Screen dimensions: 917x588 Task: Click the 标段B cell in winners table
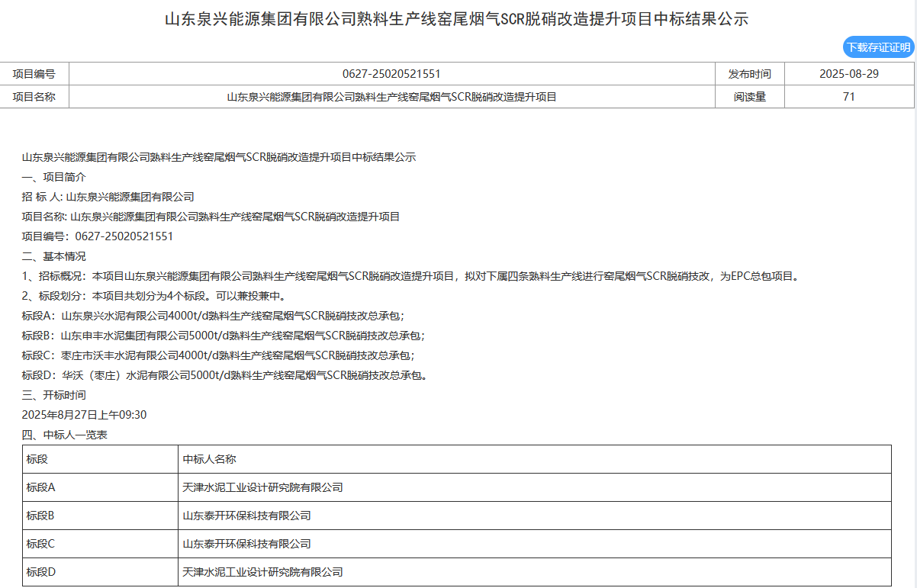point(100,516)
